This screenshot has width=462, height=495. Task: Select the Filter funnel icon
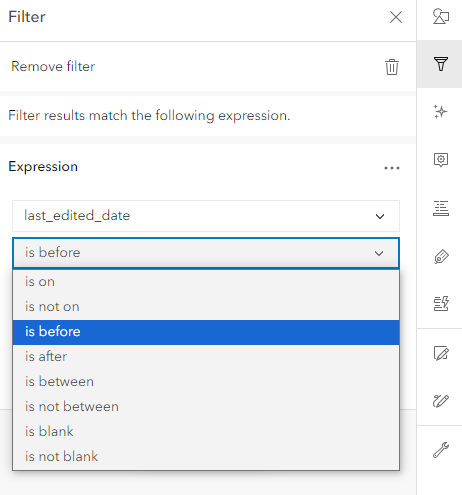[441, 64]
